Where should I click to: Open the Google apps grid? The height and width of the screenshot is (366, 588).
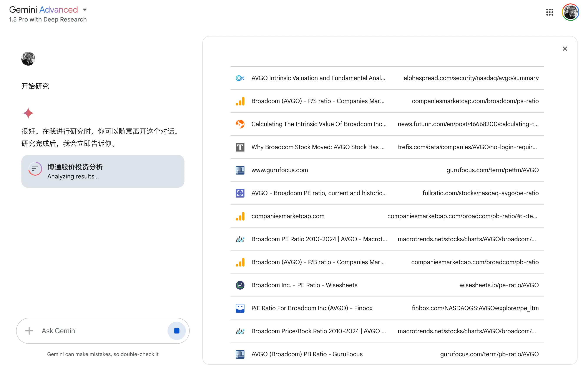point(550,12)
